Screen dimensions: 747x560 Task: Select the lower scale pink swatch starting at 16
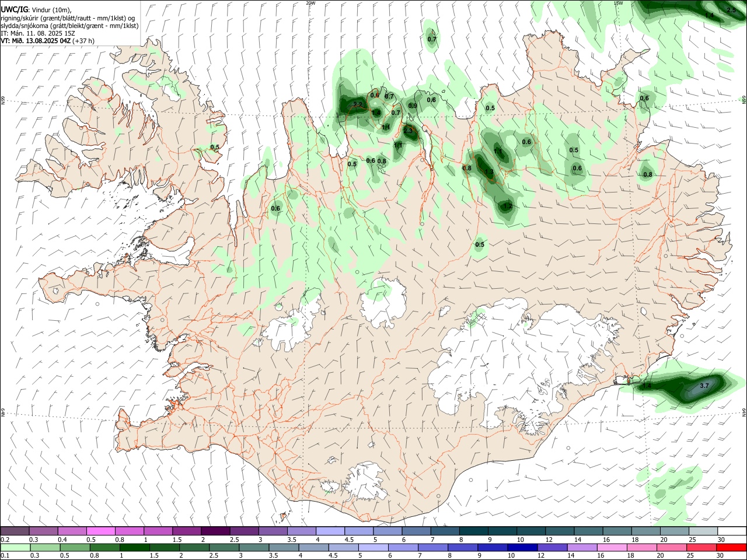[x=612, y=547]
